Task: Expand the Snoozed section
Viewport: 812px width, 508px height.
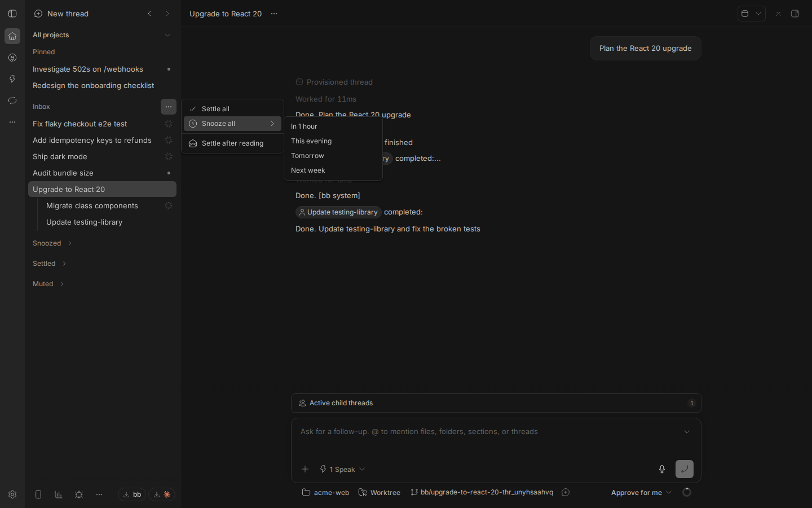Action: pyautogui.click(x=52, y=243)
